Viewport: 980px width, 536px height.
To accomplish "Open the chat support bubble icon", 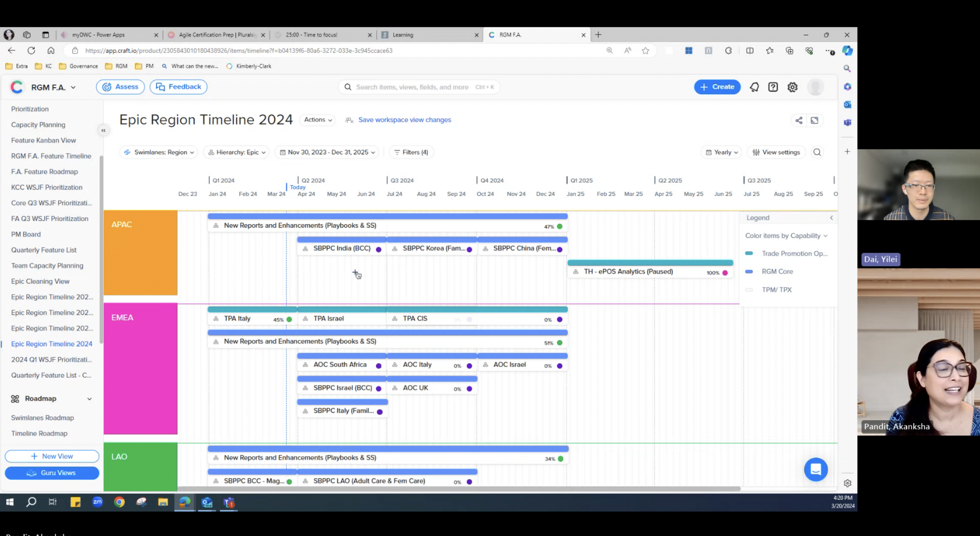I will (x=816, y=469).
